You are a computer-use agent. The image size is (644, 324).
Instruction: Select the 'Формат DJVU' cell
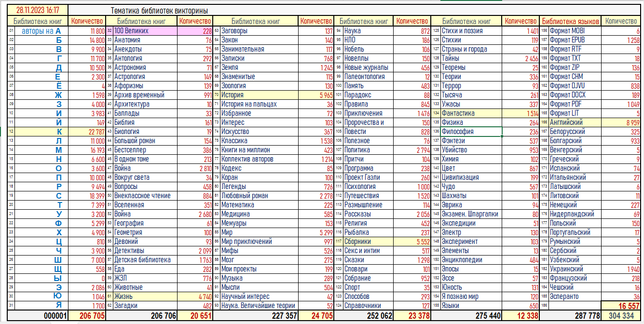(575, 86)
